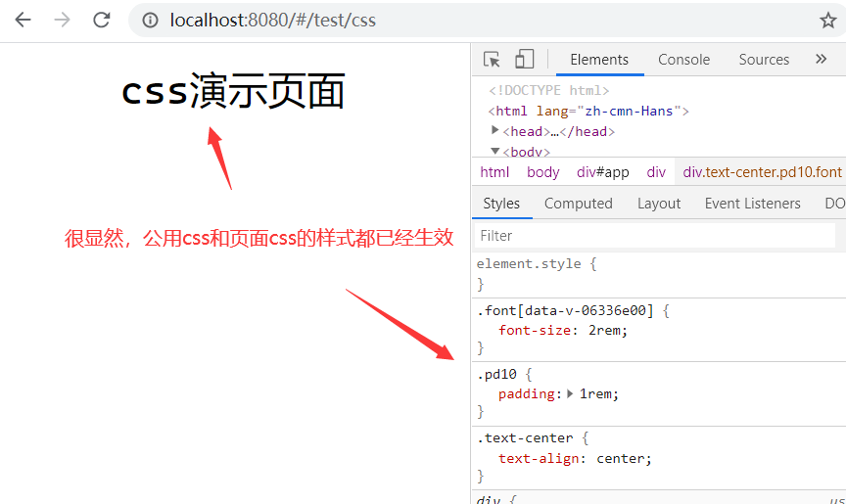846x504 pixels.
Task: Click the browser back arrow
Action: 23,20
